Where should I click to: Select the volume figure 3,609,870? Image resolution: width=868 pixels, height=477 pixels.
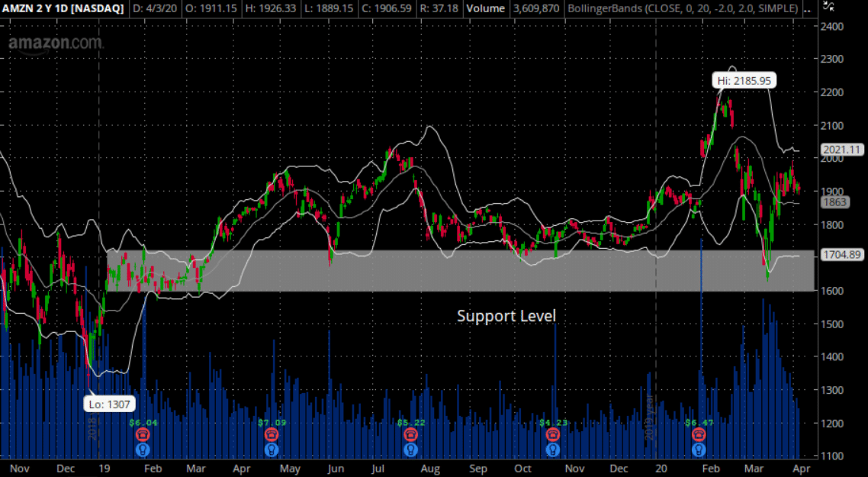pos(536,8)
